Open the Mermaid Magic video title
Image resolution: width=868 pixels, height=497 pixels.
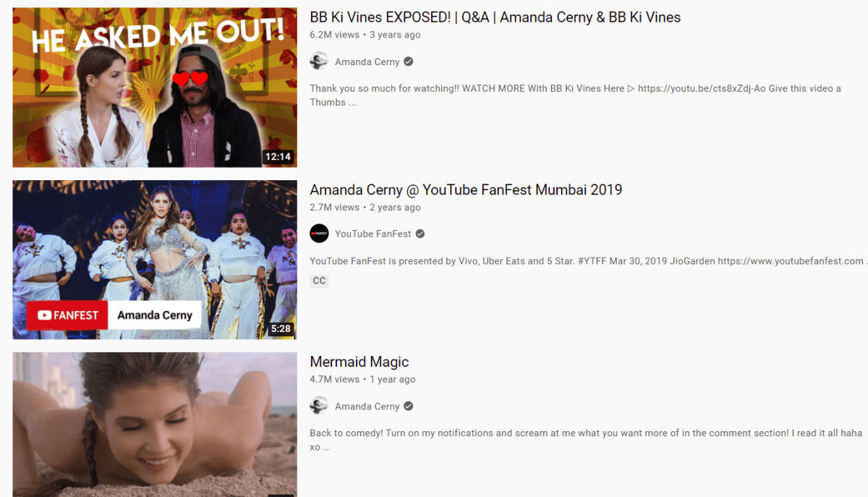(x=359, y=362)
